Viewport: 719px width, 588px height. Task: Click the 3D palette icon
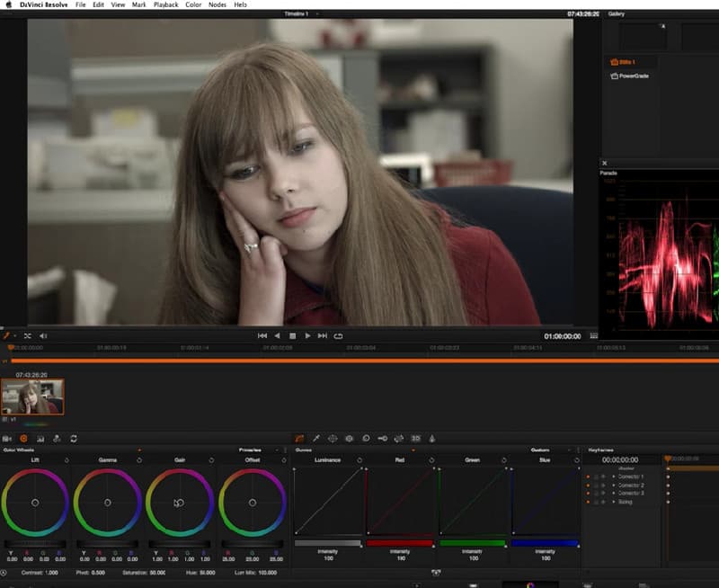point(415,437)
